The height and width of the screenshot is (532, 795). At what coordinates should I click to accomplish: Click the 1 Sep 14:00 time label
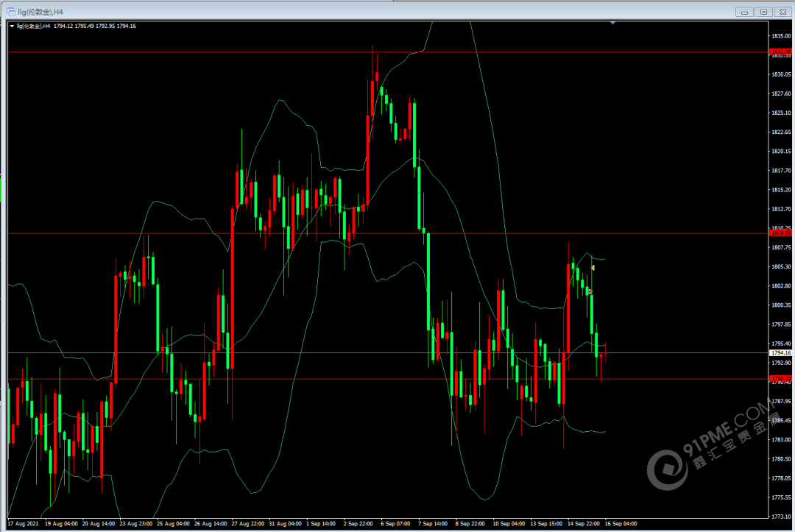pyautogui.click(x=321, y=524)
